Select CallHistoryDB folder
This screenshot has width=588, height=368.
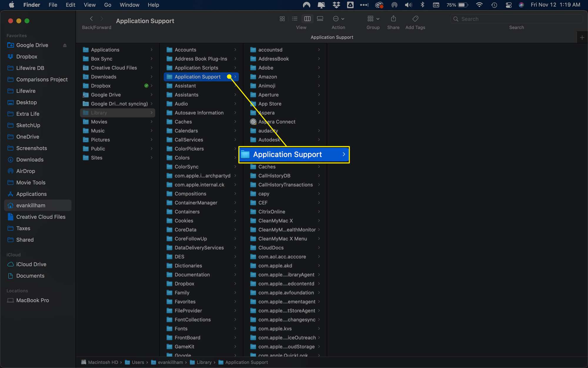[285, 176]
